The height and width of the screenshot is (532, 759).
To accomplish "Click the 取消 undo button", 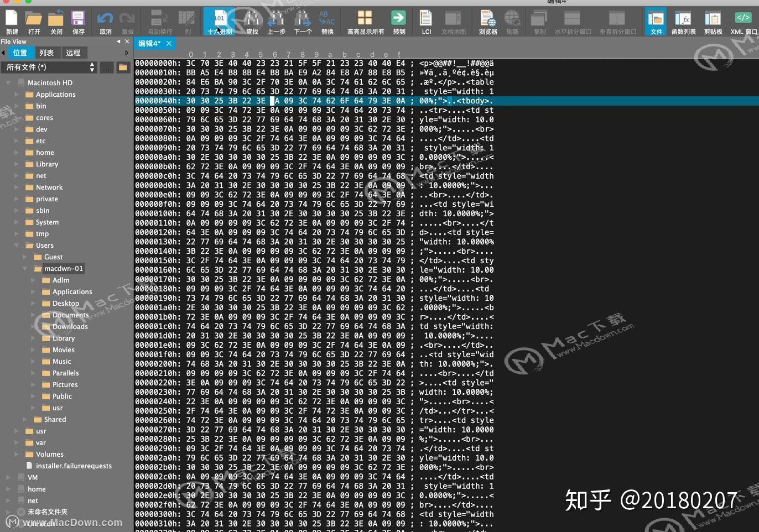I will click(106, 22).
